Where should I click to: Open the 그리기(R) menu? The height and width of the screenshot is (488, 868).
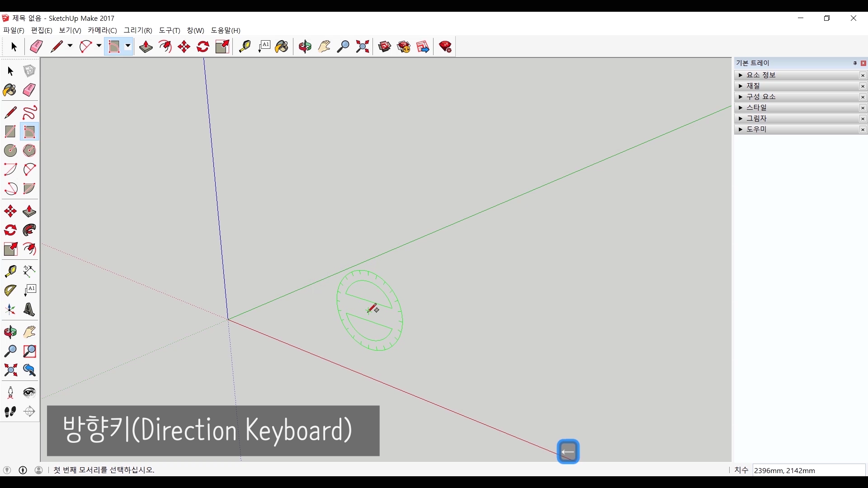click(x=138, y=30)
